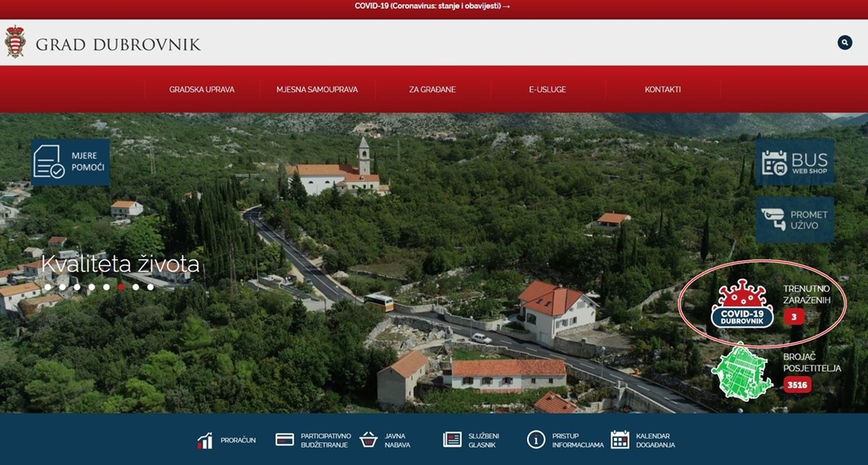Select the seventh slideshow indicator dot
Image resolution: width=868 pixels, height=465 pixels.
(x=135, y=287)
